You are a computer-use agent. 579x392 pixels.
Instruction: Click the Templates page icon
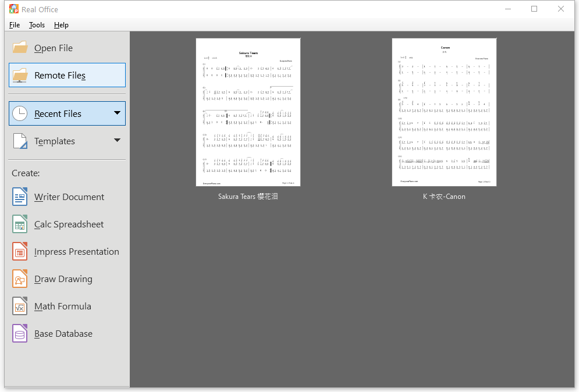pyautogui.click(x=20, y=141)
